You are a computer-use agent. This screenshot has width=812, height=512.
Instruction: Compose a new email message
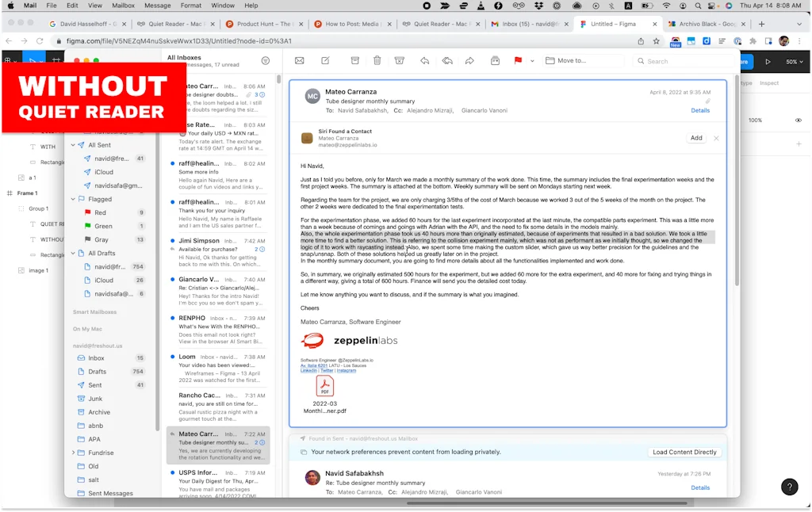click(326, 60)
